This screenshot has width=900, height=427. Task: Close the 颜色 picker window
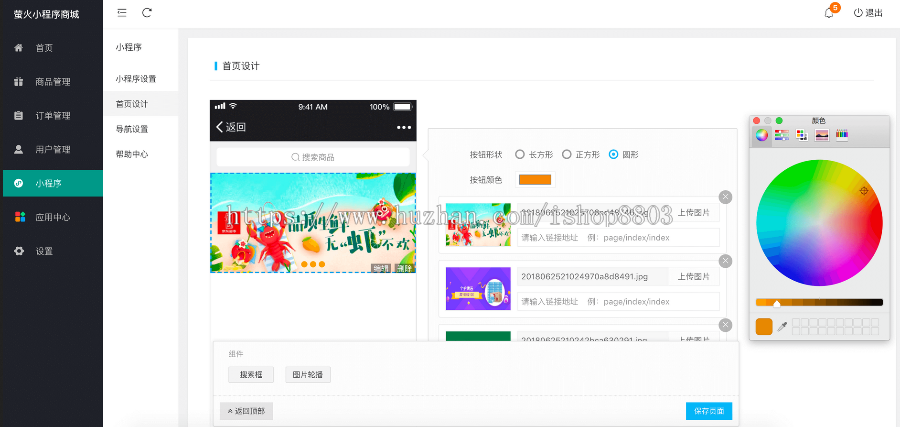tap(757, 121)
